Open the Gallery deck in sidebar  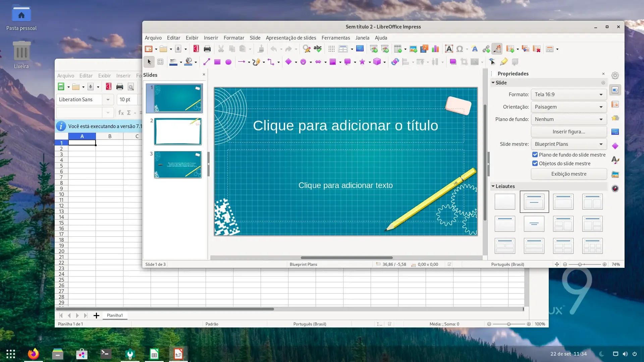(615, 174)
